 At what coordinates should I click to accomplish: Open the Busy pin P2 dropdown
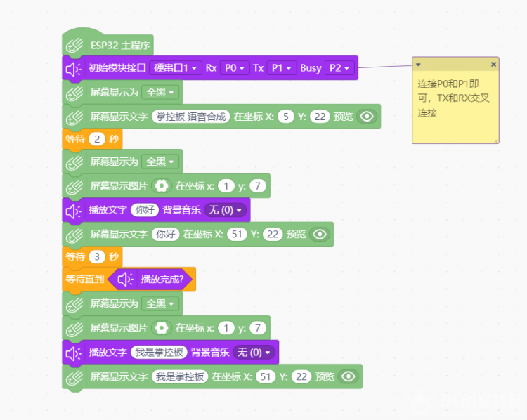coord(339,68)
